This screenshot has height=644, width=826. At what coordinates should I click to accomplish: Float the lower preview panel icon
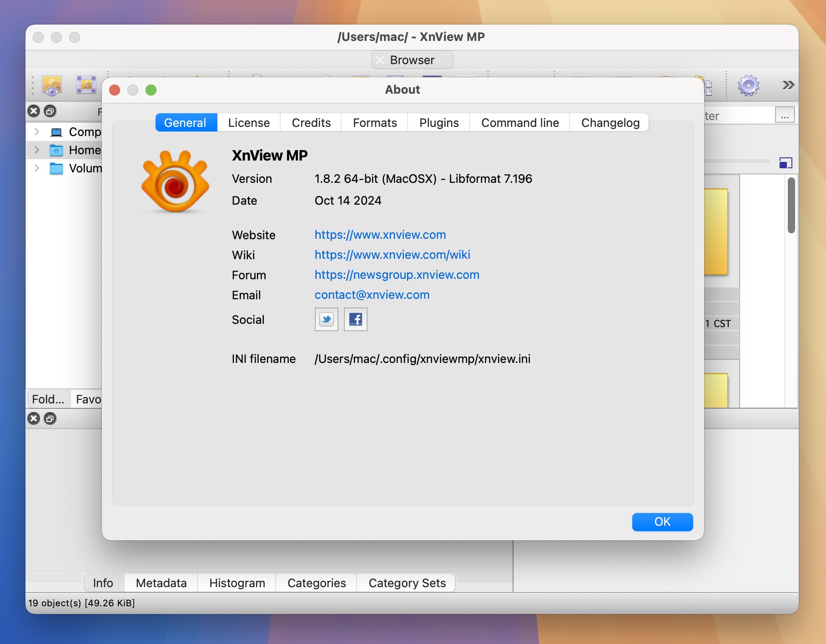point(50,418)
